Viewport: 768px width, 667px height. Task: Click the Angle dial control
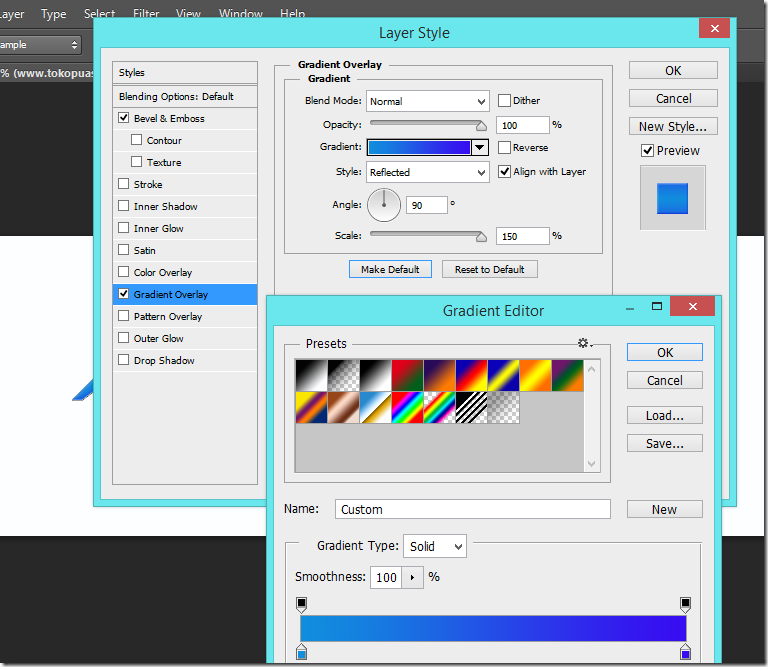tap(384, 205)
